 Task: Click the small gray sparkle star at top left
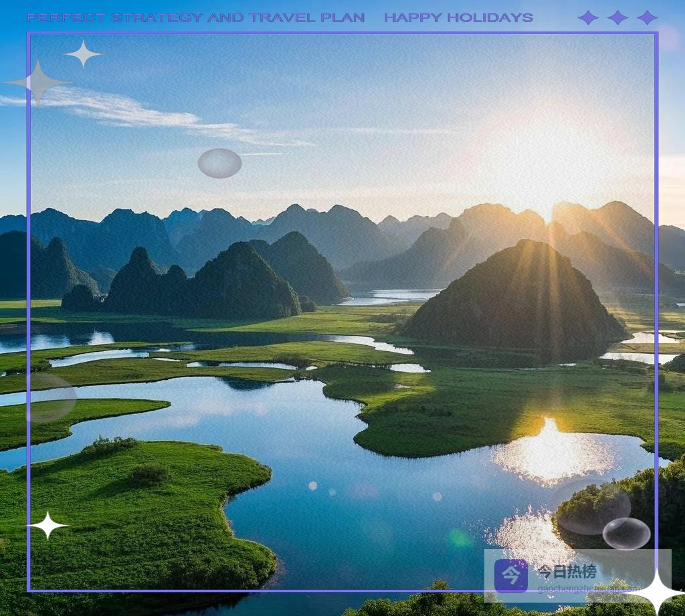coord(83,54)
